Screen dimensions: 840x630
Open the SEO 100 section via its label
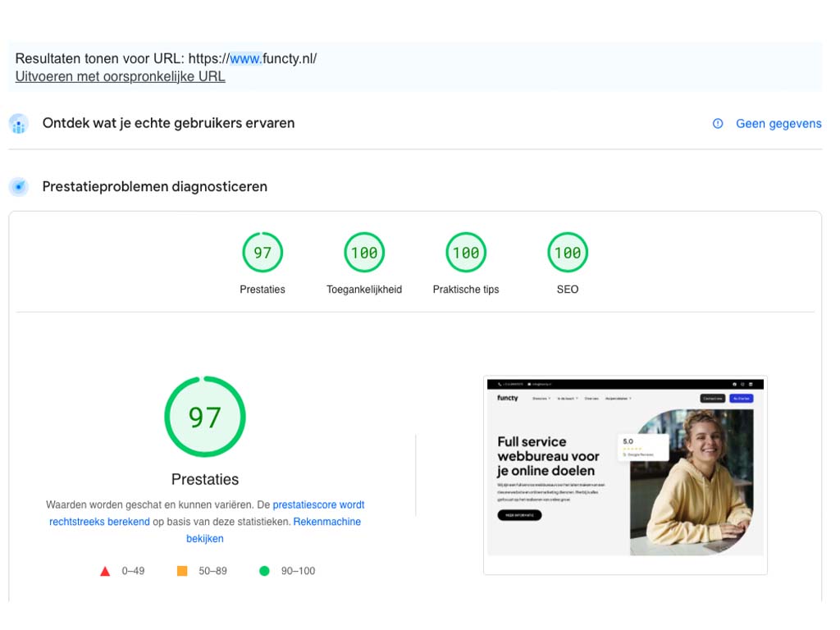(567, 289)
